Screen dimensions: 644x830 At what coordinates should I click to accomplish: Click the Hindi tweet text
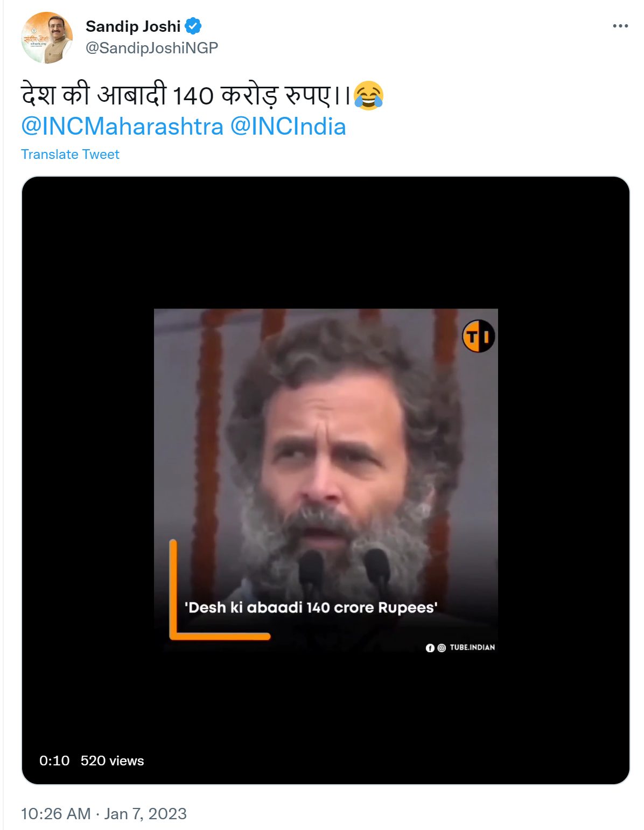(x=185, y=96)
